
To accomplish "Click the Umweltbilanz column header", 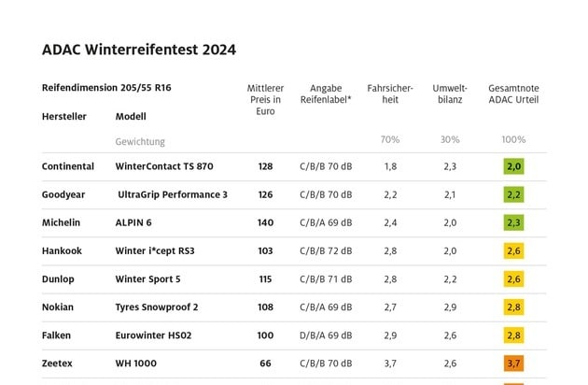I will click(450, 93).
